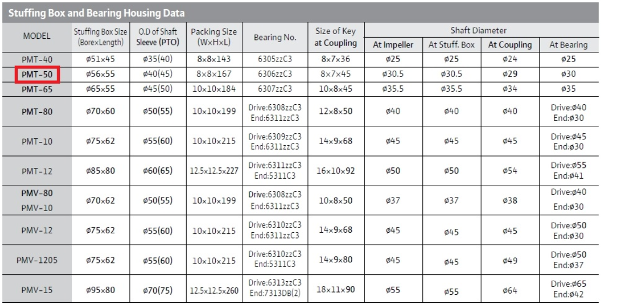Image resolution: width=644 pixels, height=305 pixels.
Task: Select the PMT-65 model cell
Action: (x=37, y=89)
